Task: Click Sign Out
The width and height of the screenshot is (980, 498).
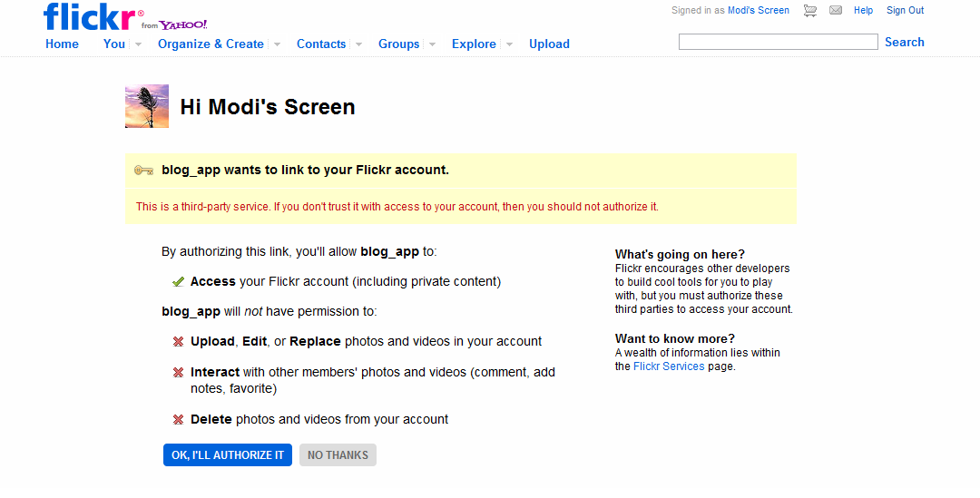Action: point(905,10)
